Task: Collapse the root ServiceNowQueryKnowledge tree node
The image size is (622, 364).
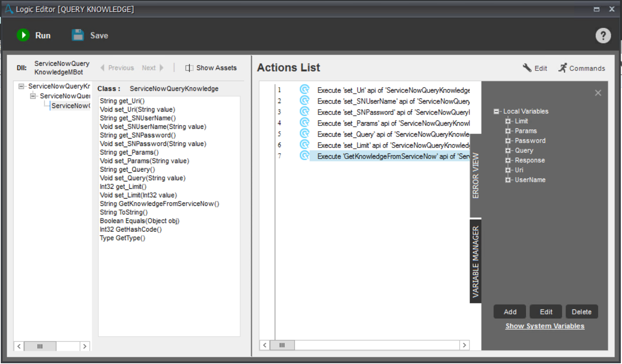Action: pyautogui.click(x=21, y=86)
